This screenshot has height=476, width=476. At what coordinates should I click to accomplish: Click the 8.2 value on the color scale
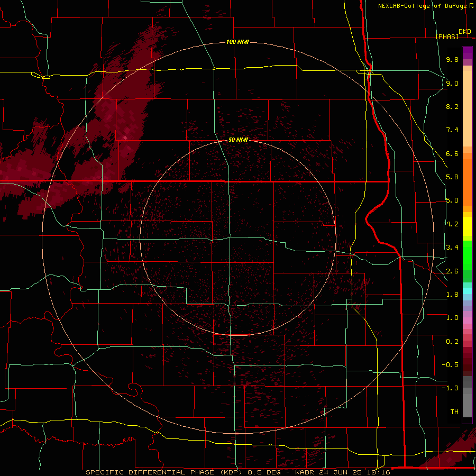point(452,106)
